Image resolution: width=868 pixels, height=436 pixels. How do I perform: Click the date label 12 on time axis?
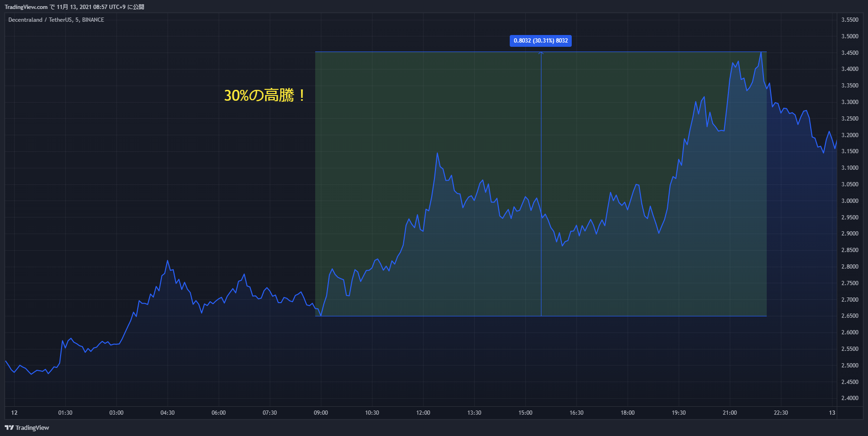[x=14, y=413]
